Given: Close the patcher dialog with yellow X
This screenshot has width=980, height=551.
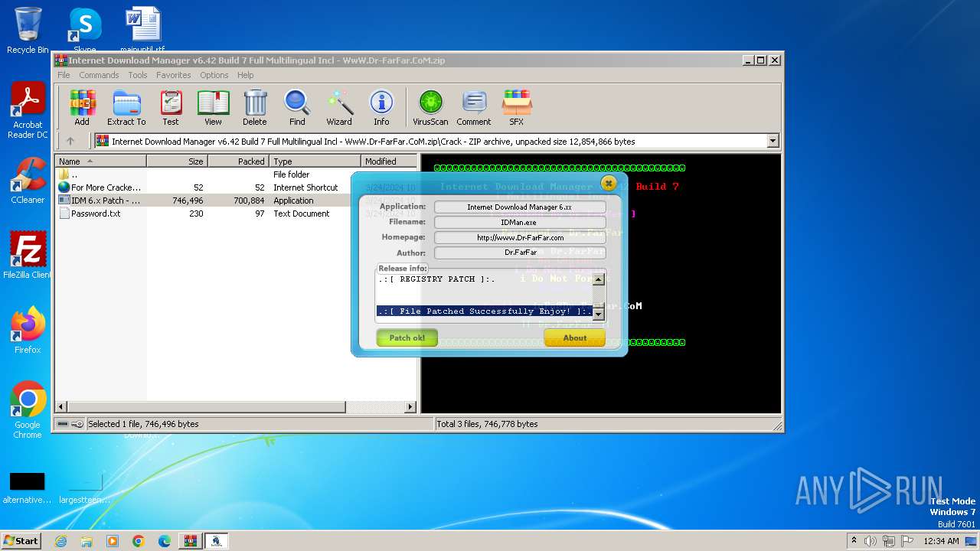Looking at the screenshot, I should pos(609,183).
